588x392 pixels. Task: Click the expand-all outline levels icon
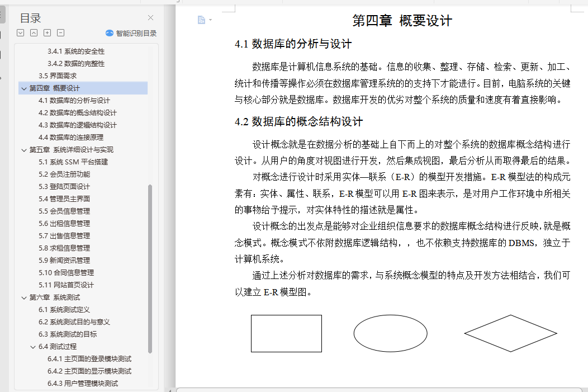[21, 33]
